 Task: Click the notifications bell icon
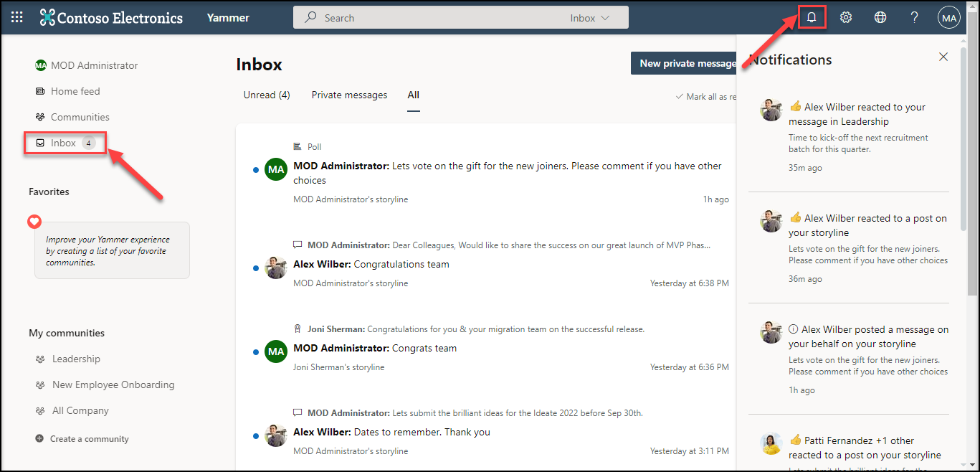[x=812, y=18]
